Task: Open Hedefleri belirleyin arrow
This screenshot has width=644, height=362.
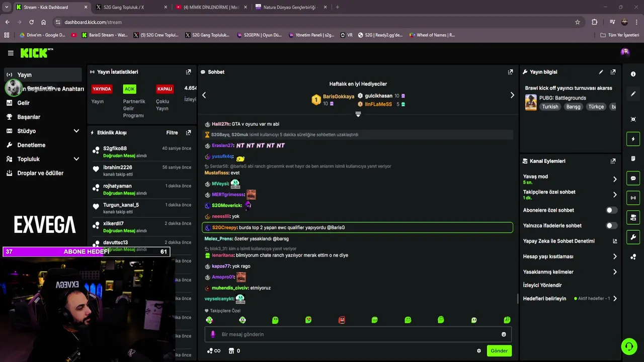Action: tap(615, 299)
